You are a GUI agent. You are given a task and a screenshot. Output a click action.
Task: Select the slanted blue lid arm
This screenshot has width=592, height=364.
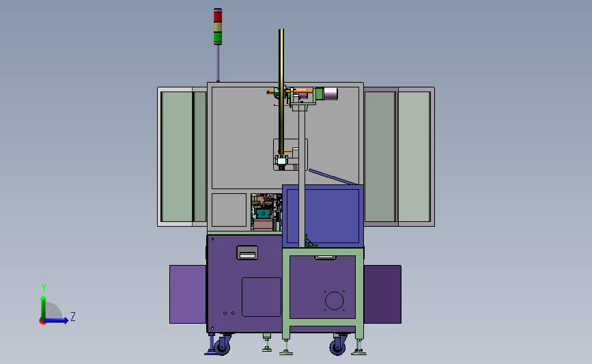coord(333,177)
